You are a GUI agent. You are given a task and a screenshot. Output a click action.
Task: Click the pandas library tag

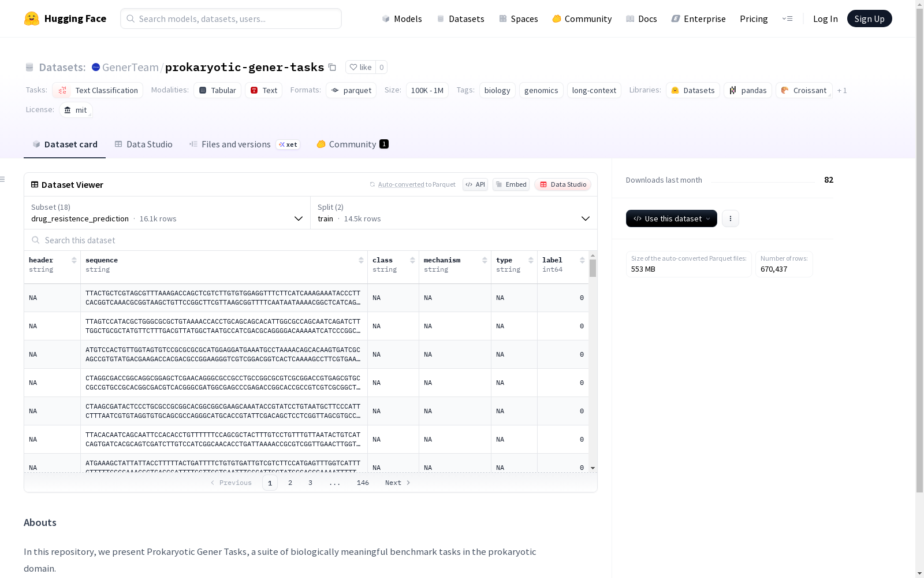(x=748, y=90)
